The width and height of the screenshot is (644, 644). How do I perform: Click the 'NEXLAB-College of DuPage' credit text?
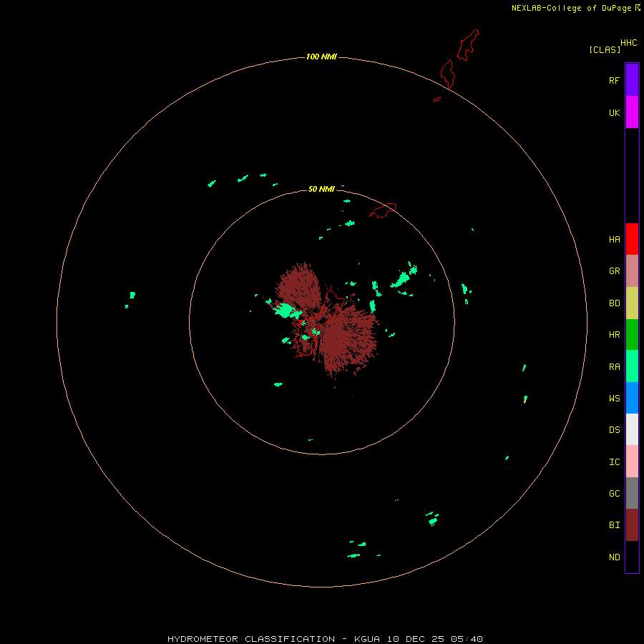(571, 8)
